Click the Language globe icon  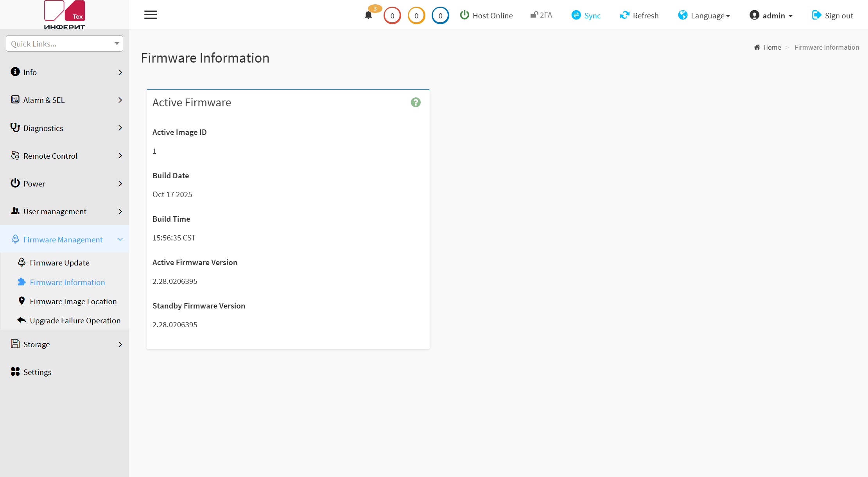click(683, 15)
